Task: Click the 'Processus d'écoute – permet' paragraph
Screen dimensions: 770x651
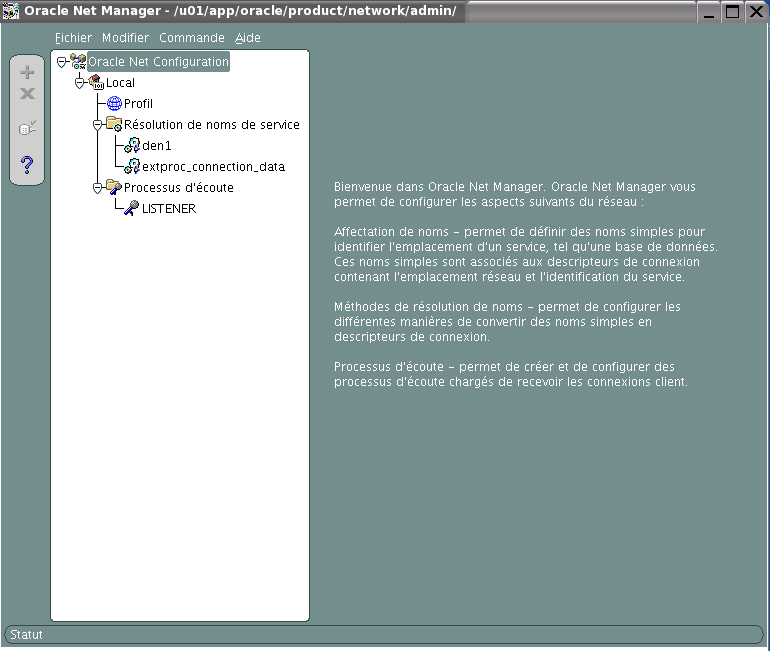Action: point(511,374)
